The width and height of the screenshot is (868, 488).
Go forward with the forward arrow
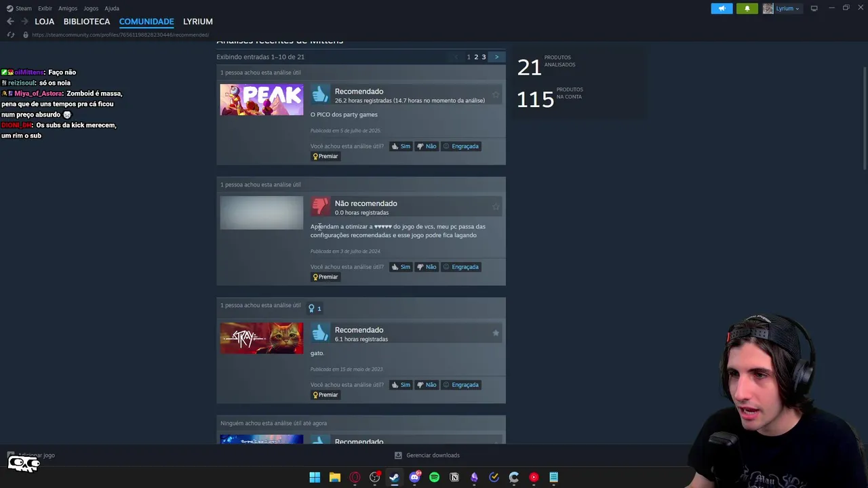[24, 22]
